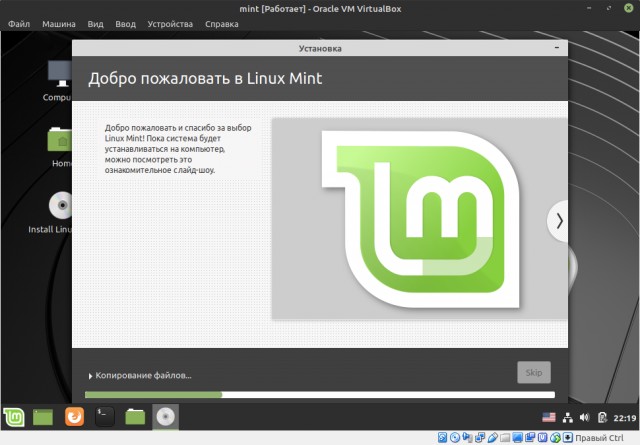The width and height of the screenshot is (640, 445).
Task: Open file manager folder icon in panel
Action: (135, 417)
